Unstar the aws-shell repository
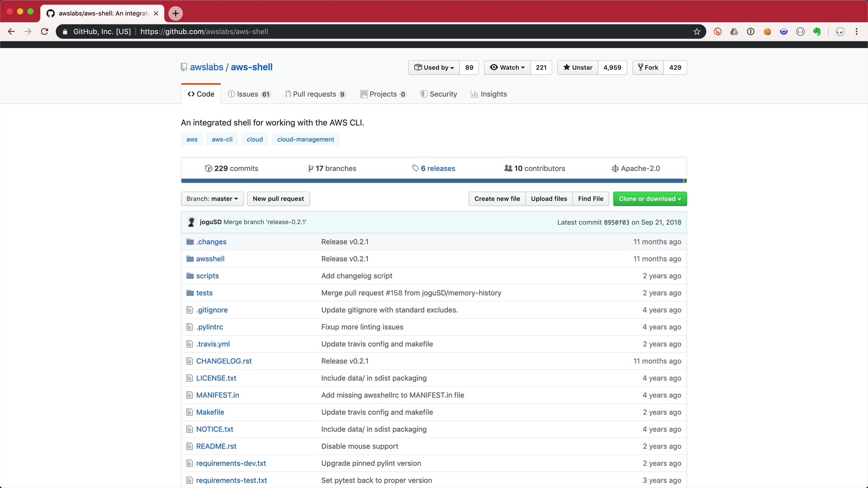Image resolution: width=868 pixels, height=488 pixels. pos(578,68)
